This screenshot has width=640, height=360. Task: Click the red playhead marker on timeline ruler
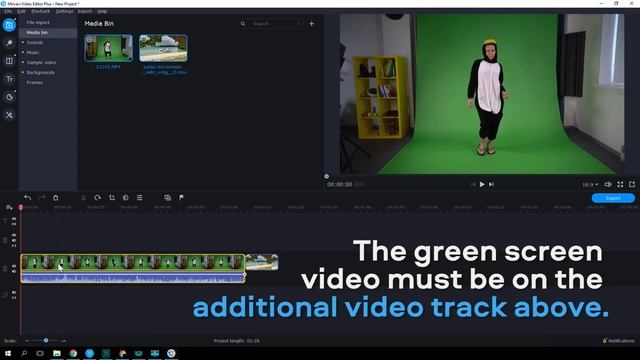(x=21, y=208)
